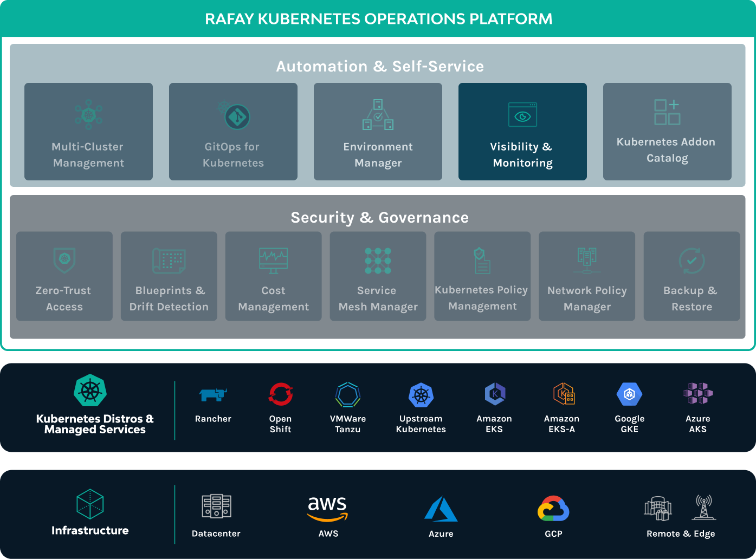Click the Datacenter server racks icon
The width and height of the screenshot is (756, 559).
click(x=216, y=506)
